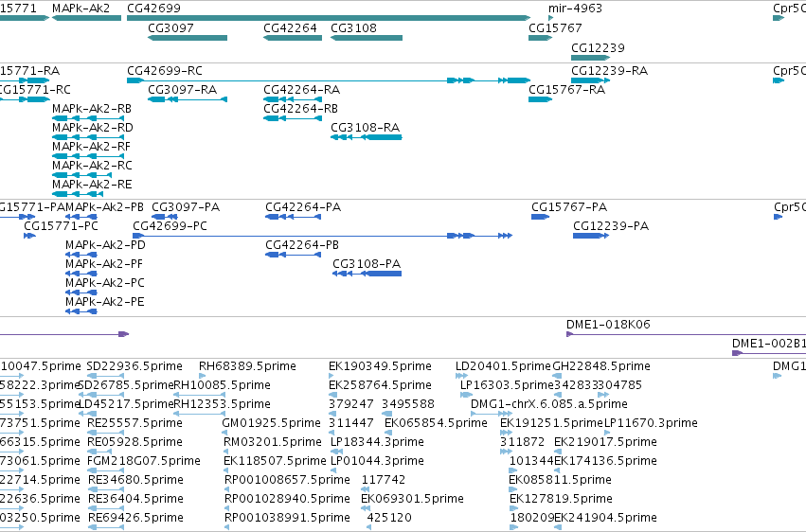Open transcript CG12239-RA

point(591,80)
